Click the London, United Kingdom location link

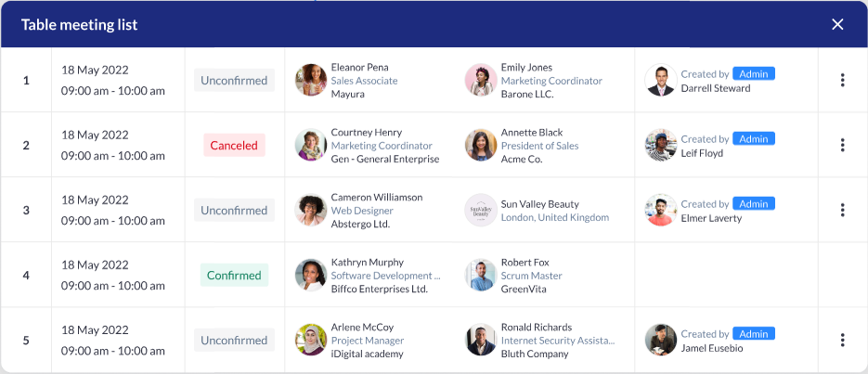(554, 217)
